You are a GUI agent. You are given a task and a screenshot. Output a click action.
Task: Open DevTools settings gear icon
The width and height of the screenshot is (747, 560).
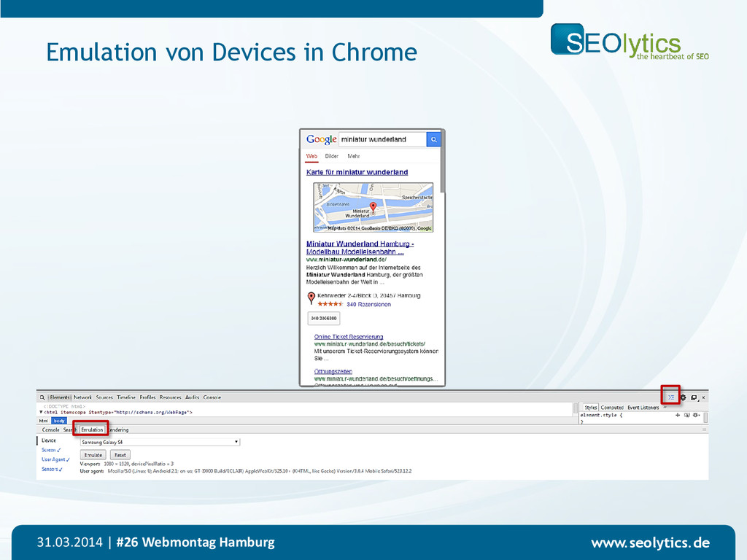tap(683, 397)
